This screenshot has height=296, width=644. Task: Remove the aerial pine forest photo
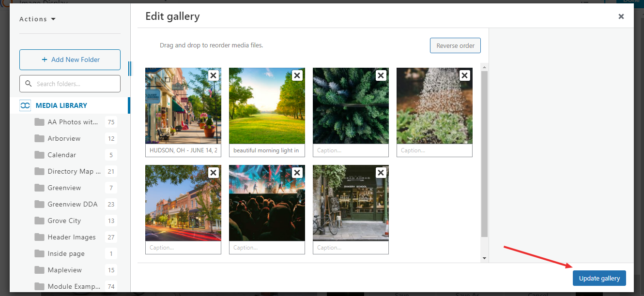[381, 75]
